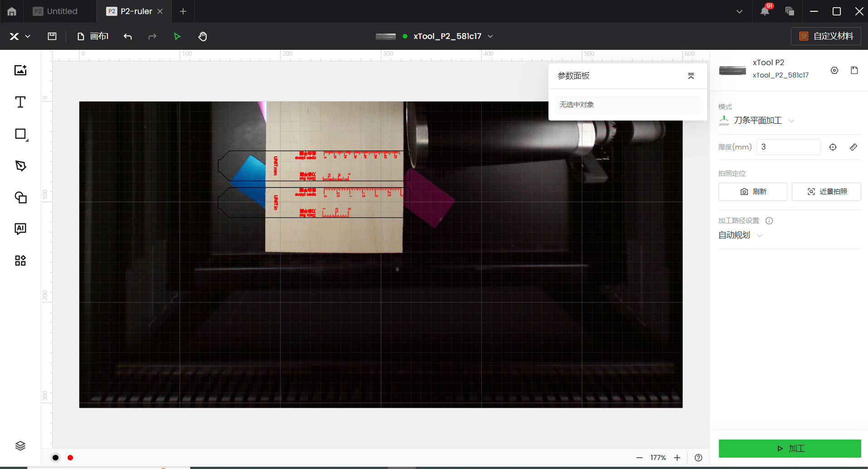Click the hand pan tool
Viewport: 868px width, 469px height.
coord(203,36)
